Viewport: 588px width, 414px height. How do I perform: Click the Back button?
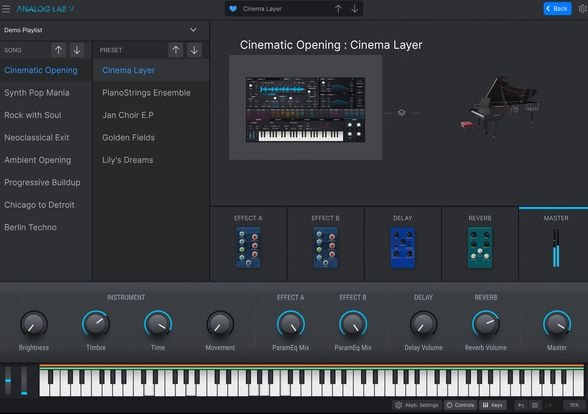(x=557, y=9)
